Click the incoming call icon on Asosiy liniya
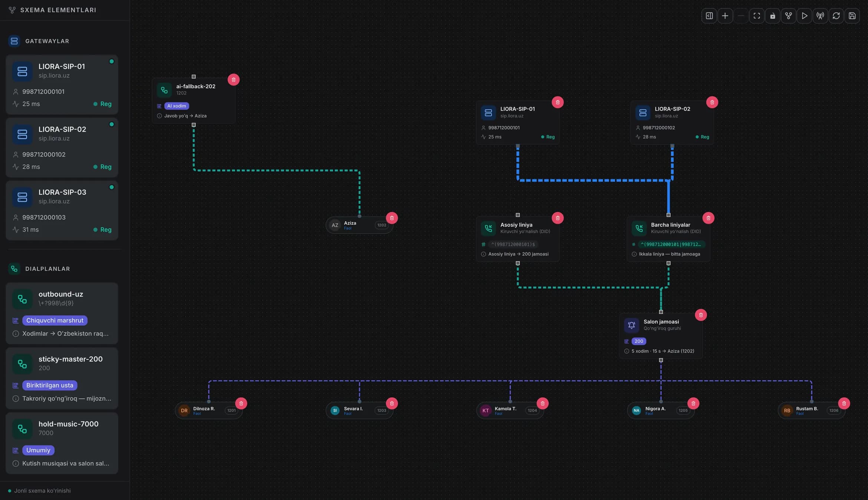This screenshot has height=500, width=868. pyautogui.click(x=489, y=228)
